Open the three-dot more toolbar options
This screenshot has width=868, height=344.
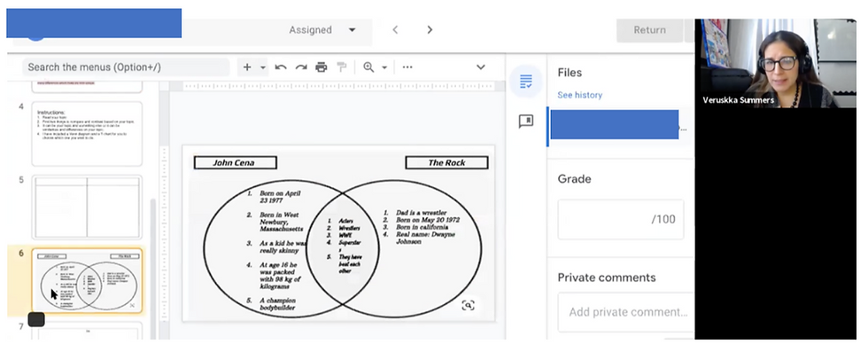pyautogui.click(x=407, y=67)
